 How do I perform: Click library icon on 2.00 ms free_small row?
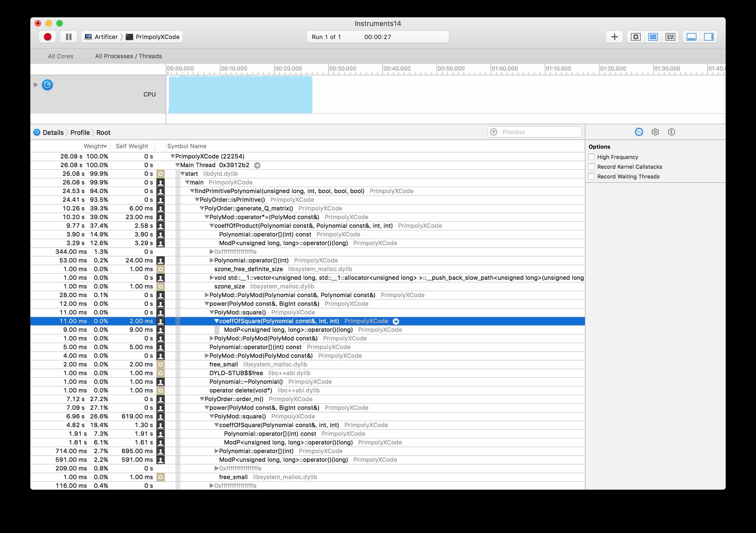(x=160, y=364)
